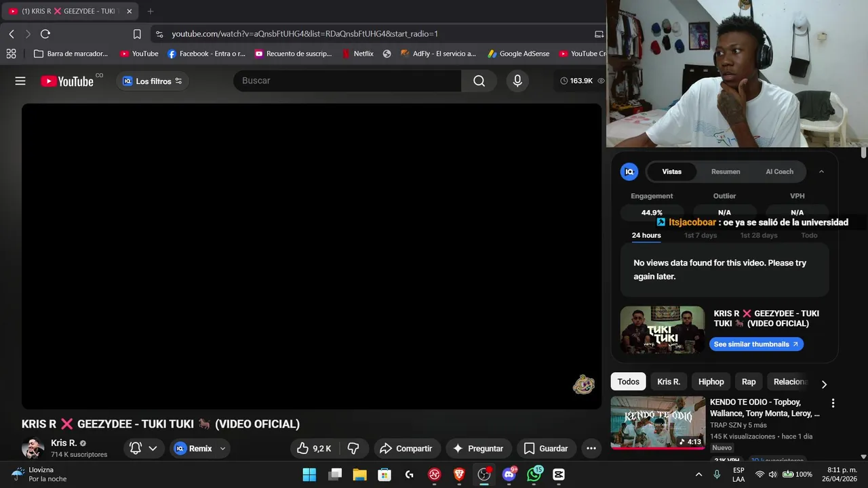868x488 pixels.
Task: Open WhatsApp from the taskbar
Action: pyautogui.click(x=534, y=474)
